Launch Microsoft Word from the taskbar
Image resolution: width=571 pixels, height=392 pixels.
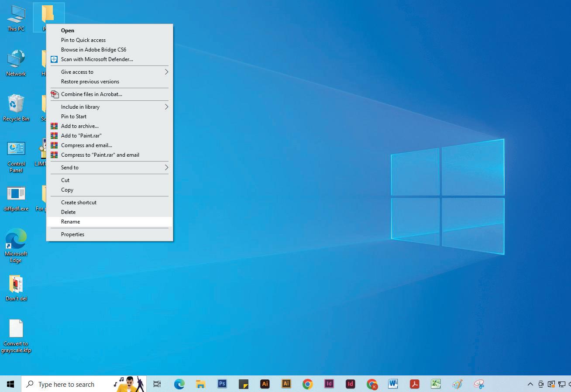pyautogui.click(x=393, y=384)
